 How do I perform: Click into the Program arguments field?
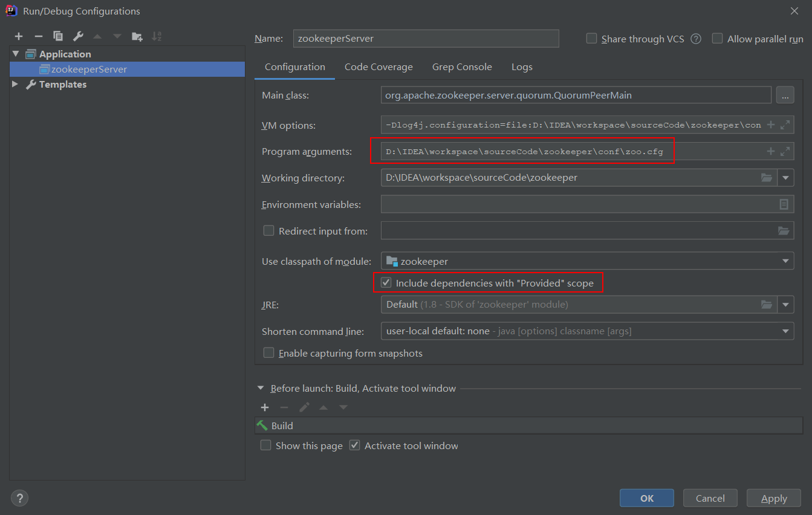pos(568,152)
